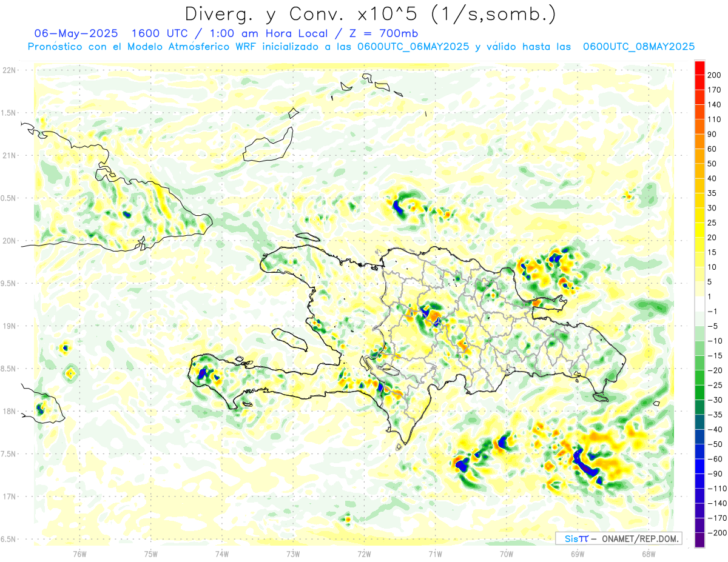The width and height of the screenshot is (728, 562).
Task: Click the colorbar value '170'
Action: pos(714,90)
